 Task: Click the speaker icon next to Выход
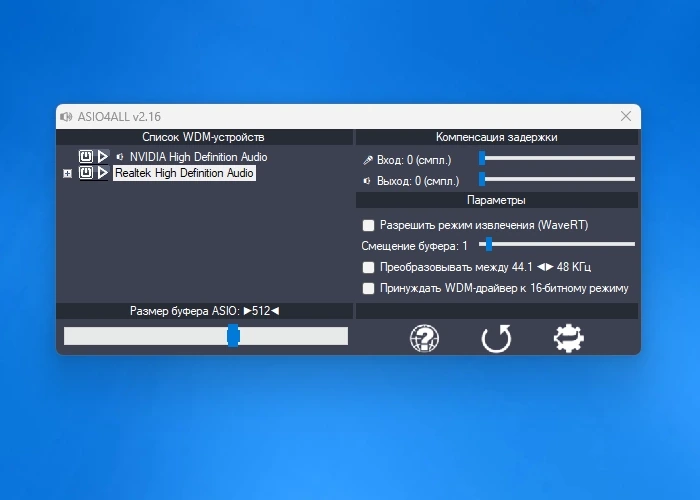(367, 181)
